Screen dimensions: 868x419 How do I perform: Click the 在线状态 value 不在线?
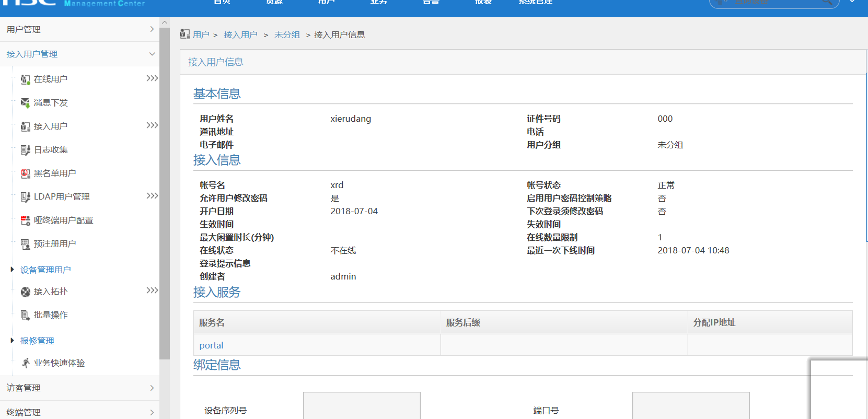[x=343, y=250]
